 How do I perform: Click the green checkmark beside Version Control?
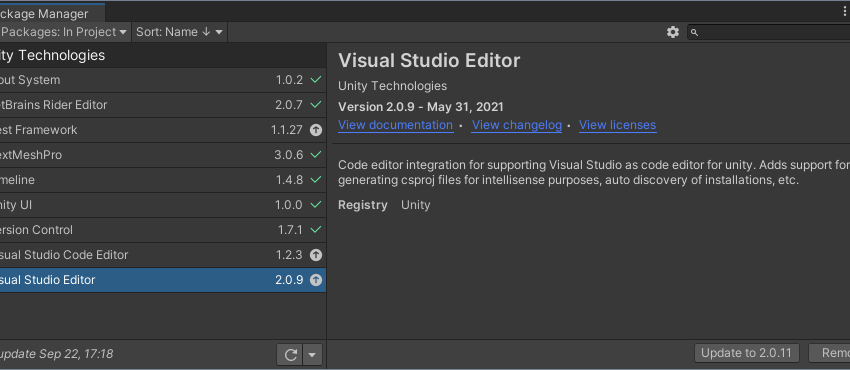(x=316, y=230)
